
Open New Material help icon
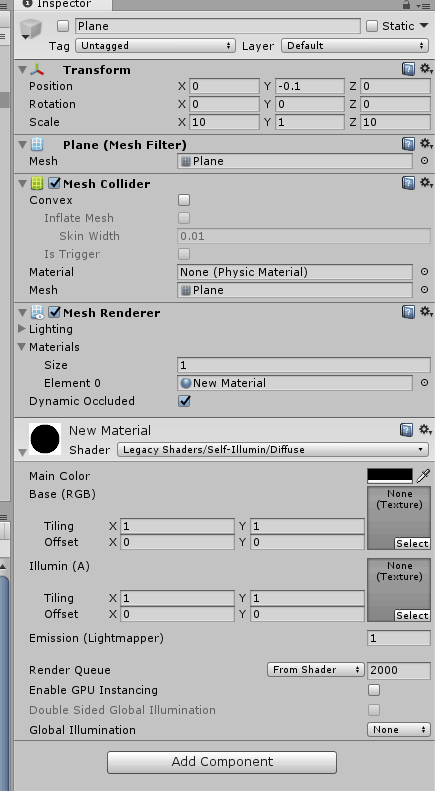pos(406,430)
